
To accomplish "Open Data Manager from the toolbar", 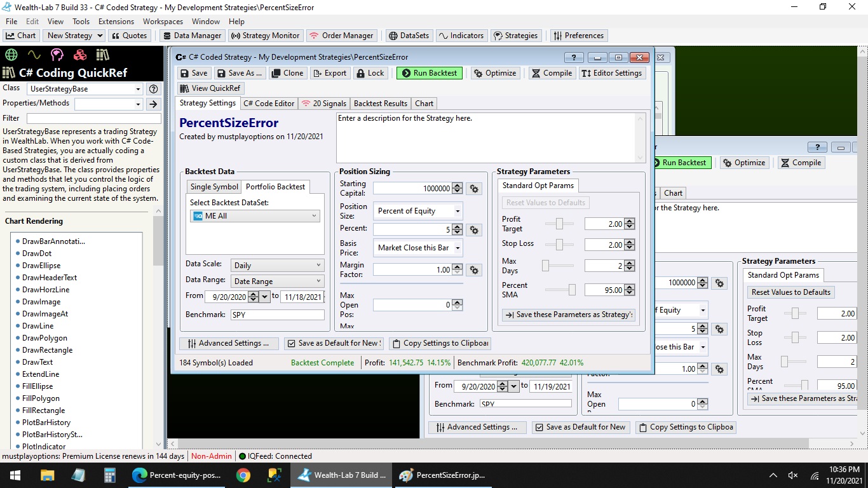I will coord(191,36).
